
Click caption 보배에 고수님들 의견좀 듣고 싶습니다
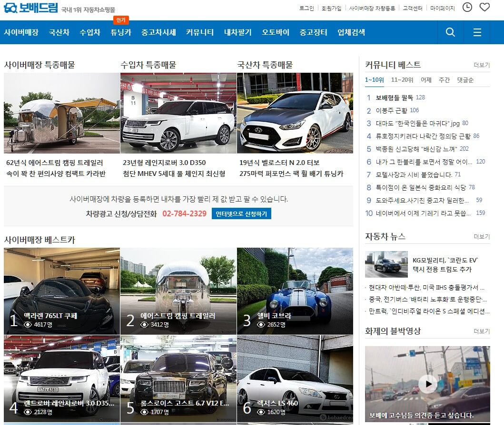click(x=421, y=415)
